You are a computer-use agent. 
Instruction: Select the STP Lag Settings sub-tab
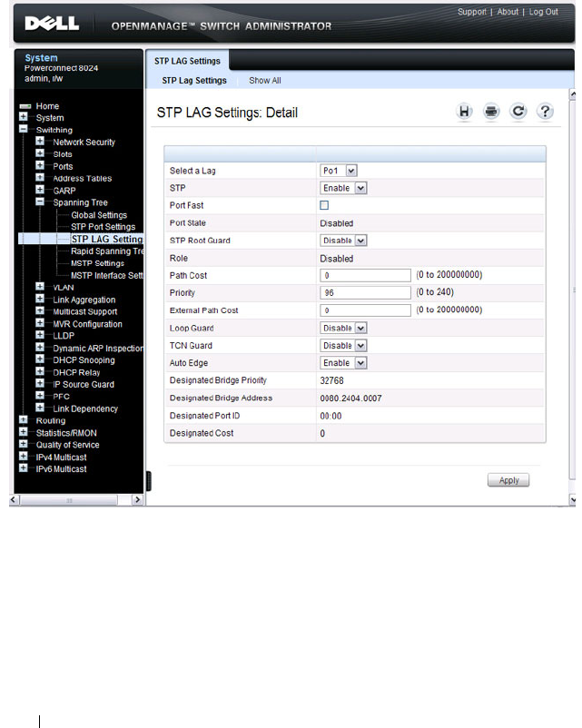[194, 80]
